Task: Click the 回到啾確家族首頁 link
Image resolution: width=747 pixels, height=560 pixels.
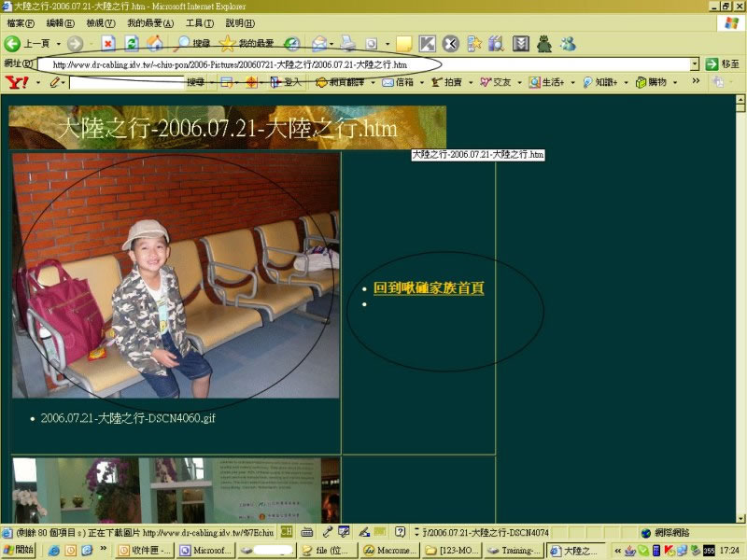Action: click(428, 288)
